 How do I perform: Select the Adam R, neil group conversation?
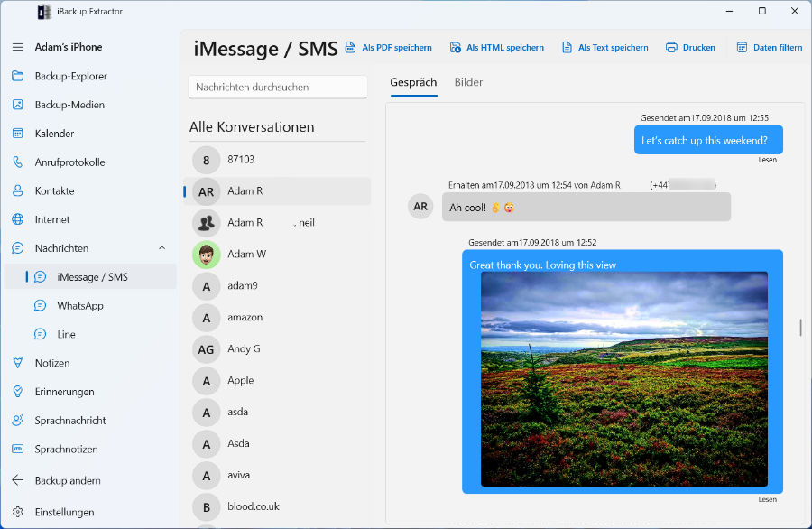point(278,223)
